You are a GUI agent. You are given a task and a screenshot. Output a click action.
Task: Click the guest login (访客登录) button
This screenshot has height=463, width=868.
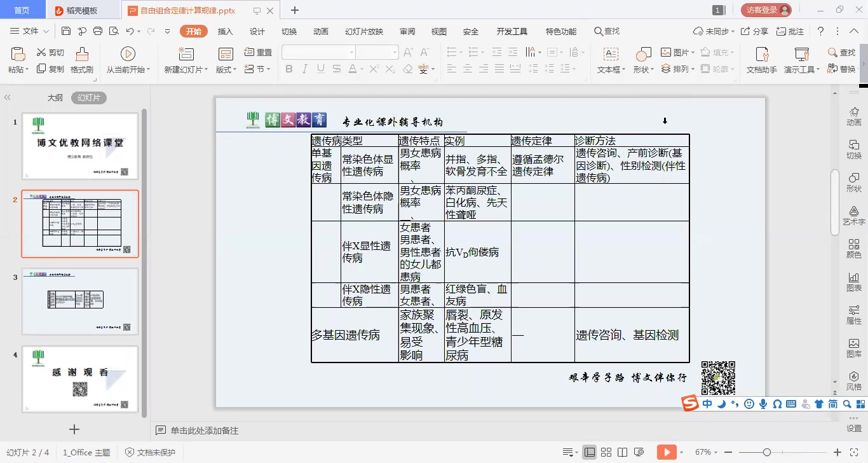(766, 10)
